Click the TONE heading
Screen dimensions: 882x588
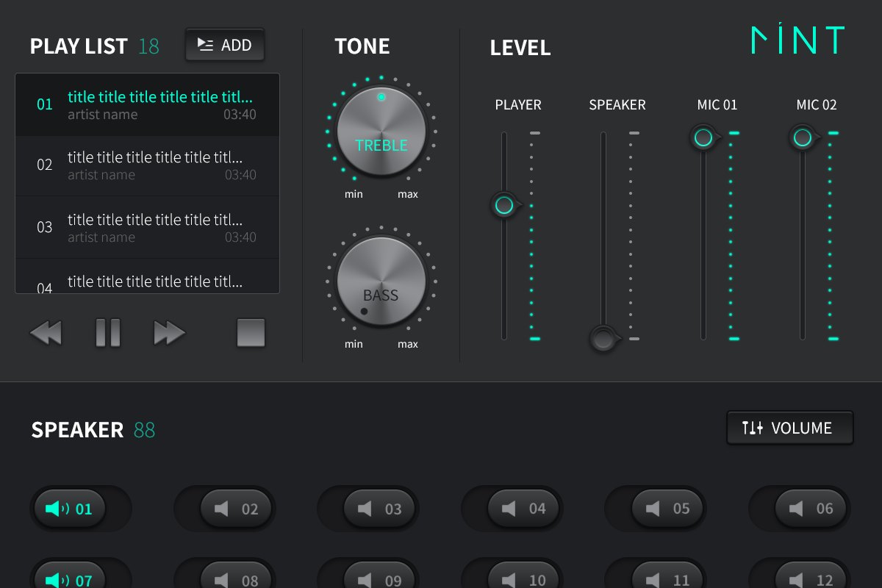point(362,46)
